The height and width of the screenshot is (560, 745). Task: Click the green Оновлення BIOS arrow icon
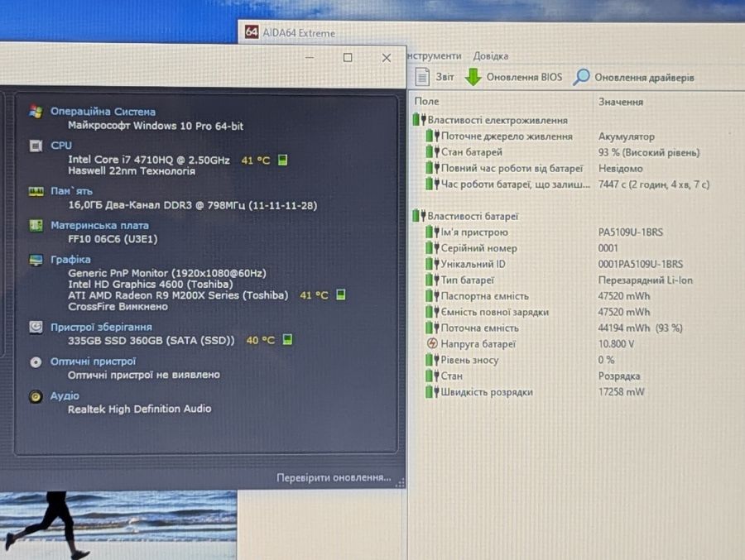click(473, 77)
